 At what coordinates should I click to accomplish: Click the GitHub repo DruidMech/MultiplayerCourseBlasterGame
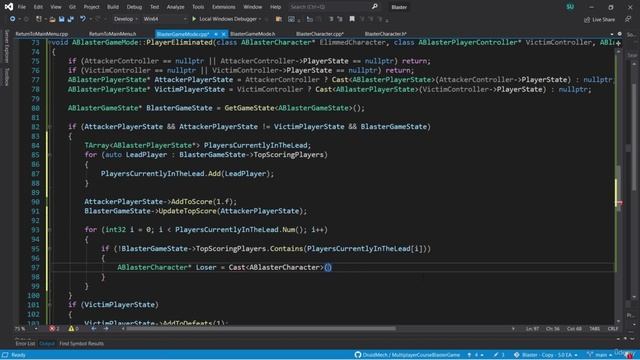[407, 355]
